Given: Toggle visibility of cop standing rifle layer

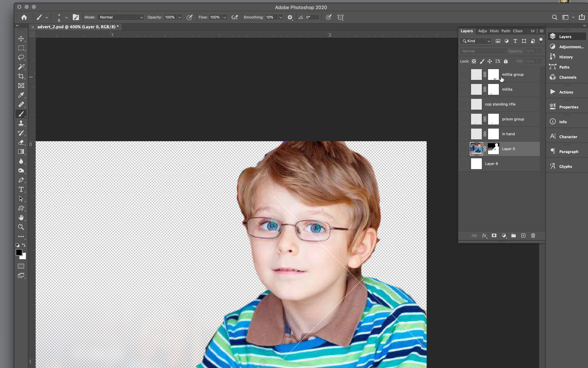Looking at the screenshot, I should (464, 104).
